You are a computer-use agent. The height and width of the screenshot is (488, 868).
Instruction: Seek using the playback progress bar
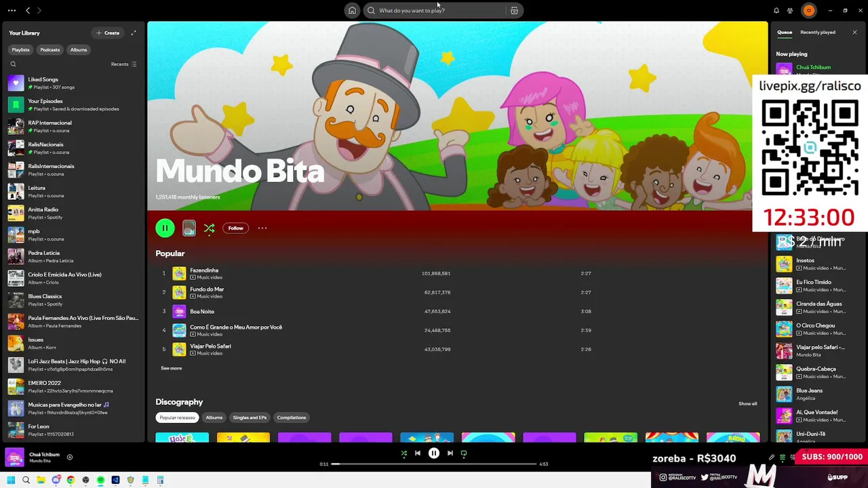pyautogui.click(x=434, y=464)
